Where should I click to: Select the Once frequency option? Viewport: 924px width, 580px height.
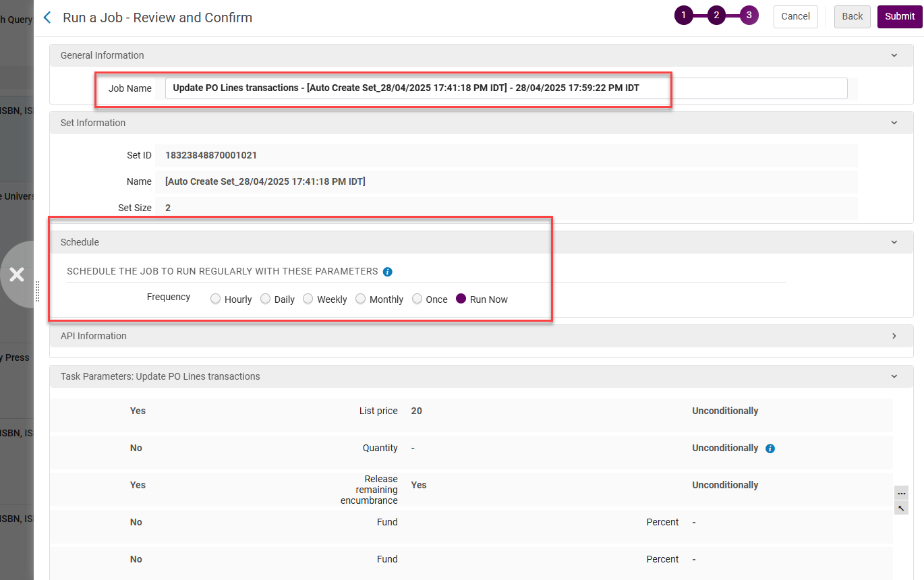pyautogui.click(x=417, y=299)
